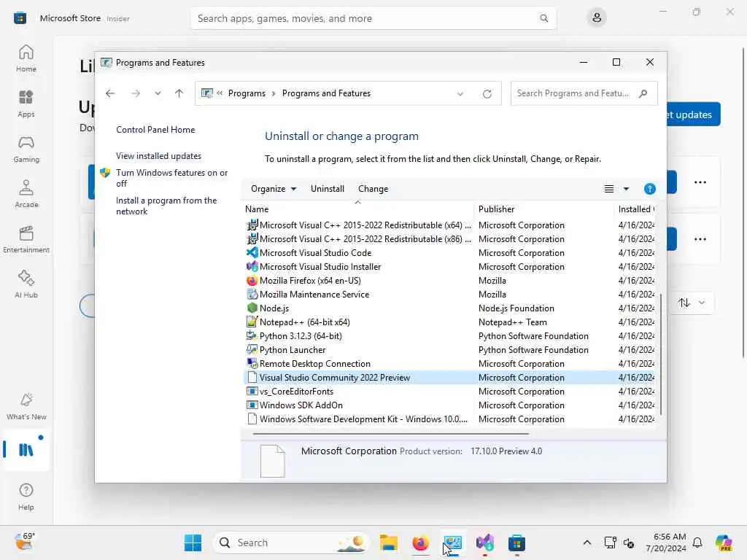
Task: Open Microsoft Store AI Hub section
Action: coord(26,285)
